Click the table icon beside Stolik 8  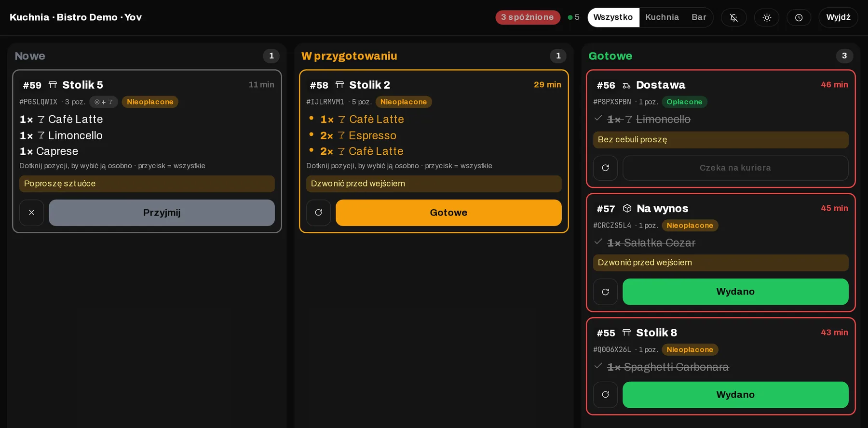click(626, 333)
